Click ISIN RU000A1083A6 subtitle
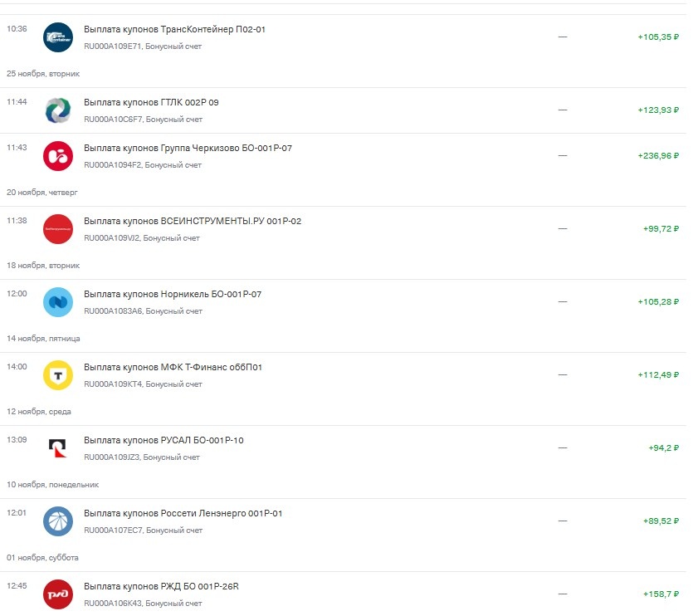698x616 pixels. tap(144, 311)
